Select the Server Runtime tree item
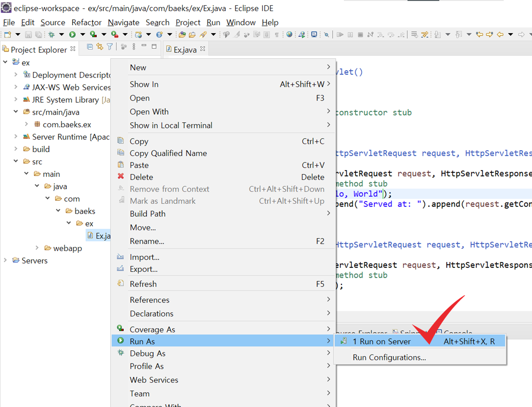 66,137
